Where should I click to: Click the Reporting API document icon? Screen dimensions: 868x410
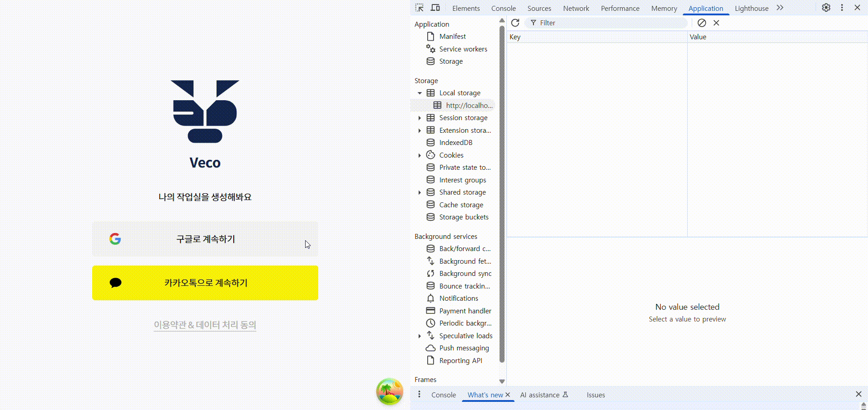[x=430, y=360]
